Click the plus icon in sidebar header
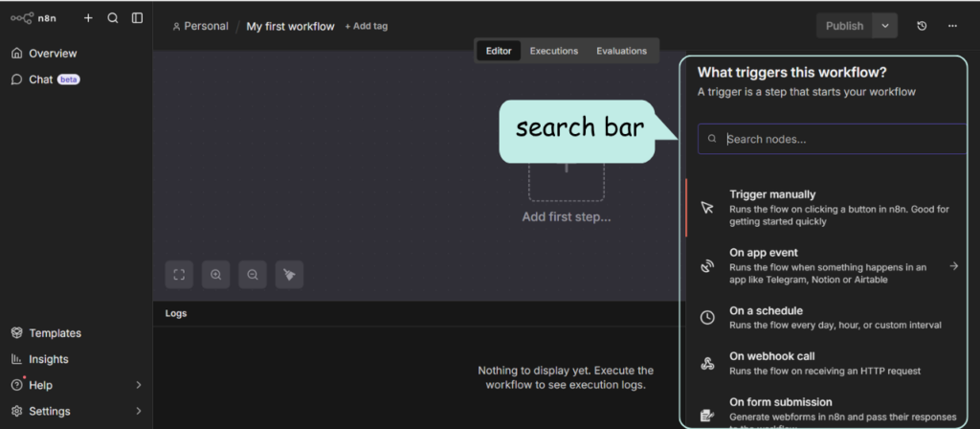980x429 pixels. [x=88, y=18]
